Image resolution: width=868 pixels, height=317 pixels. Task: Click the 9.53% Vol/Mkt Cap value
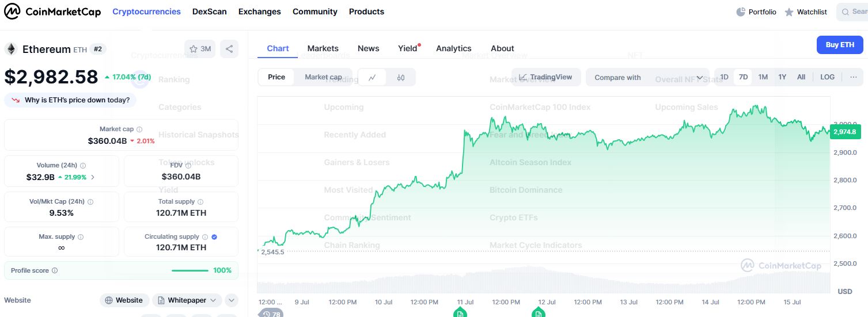pos(62,213)
